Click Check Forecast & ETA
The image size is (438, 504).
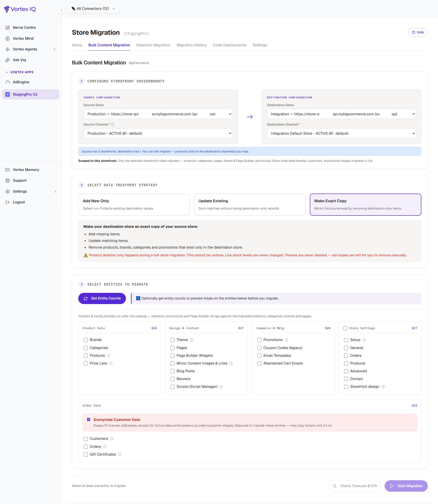coord(355,486)
